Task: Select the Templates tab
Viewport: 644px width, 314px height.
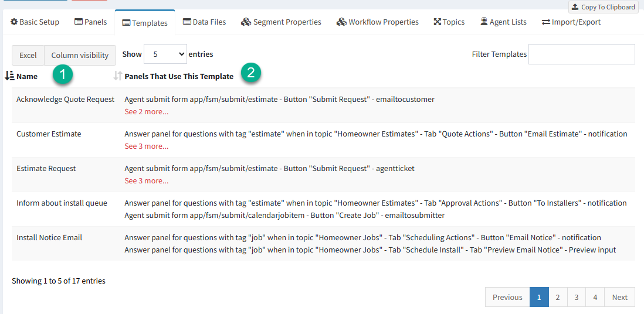Action: click(x=145, y=23)
